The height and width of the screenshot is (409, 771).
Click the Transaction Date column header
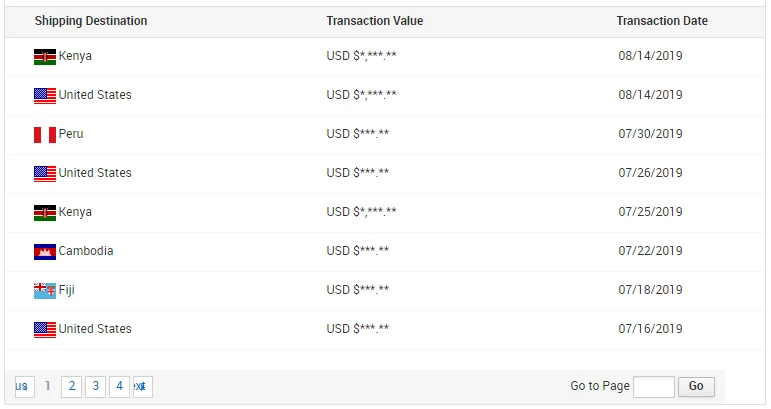tap(661, 21)
